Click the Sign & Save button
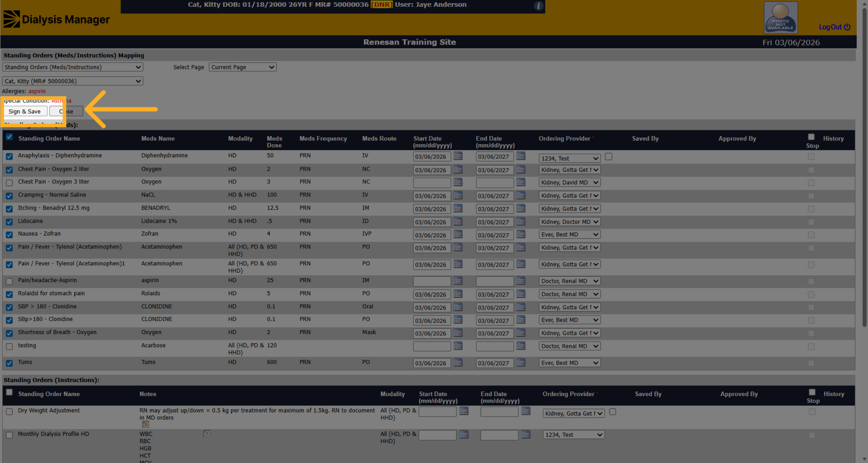The image size is (868, 463). coord(25,111)
